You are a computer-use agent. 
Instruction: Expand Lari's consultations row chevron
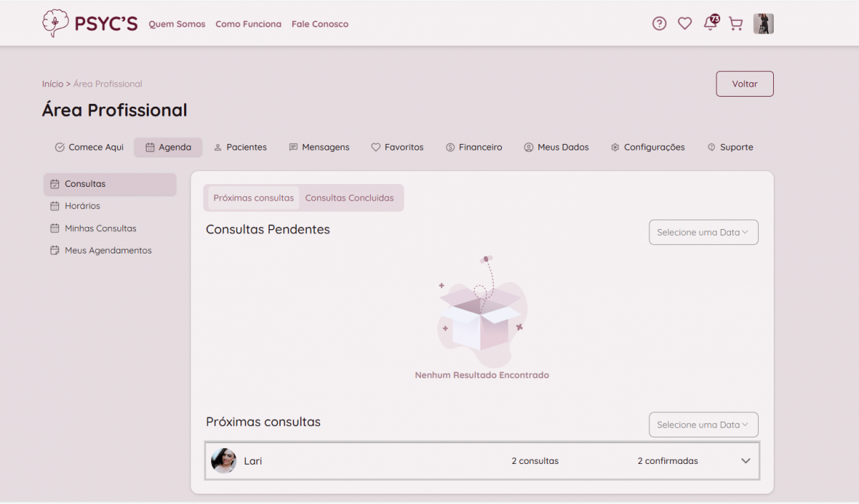click(x=745, y=461)
